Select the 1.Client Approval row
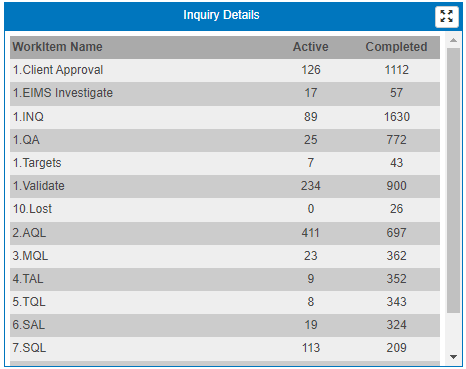The height and width of the screenshot is (369, 466). 225,70
